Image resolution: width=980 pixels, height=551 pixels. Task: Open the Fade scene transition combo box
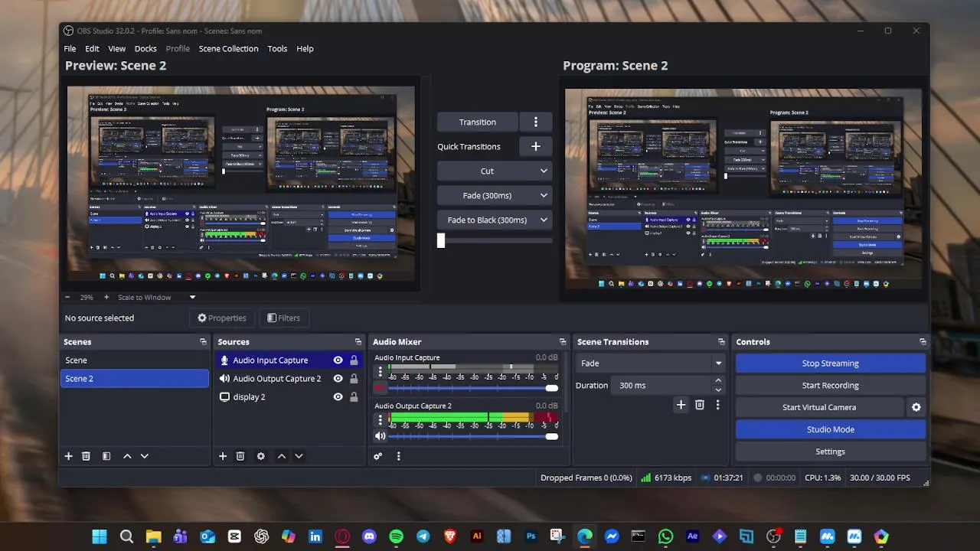(x=650, y=364)
